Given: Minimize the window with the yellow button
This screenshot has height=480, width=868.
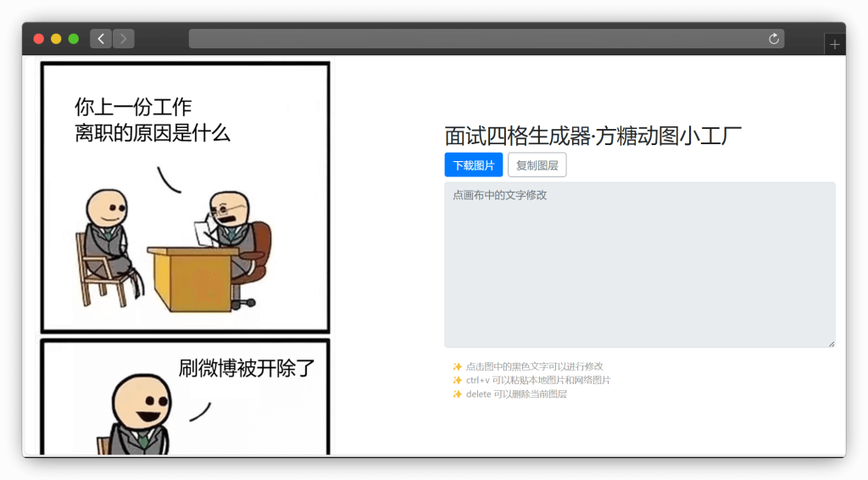Looking at the screenshot, I should [x=56, y=39].
